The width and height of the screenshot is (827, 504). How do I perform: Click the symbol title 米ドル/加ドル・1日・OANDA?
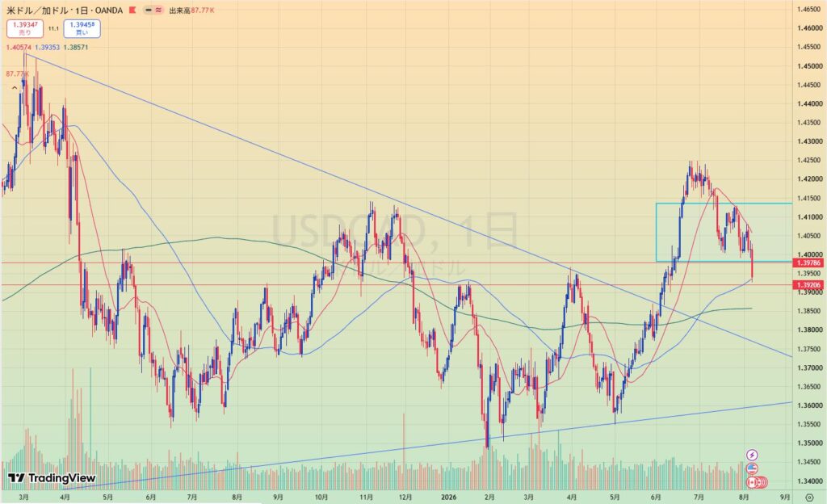[x=65, y=10]
